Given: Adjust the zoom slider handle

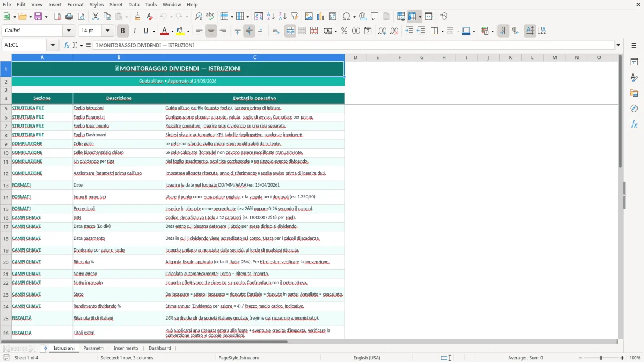Looking at the screenshot, I should click(x=601, y=358).
